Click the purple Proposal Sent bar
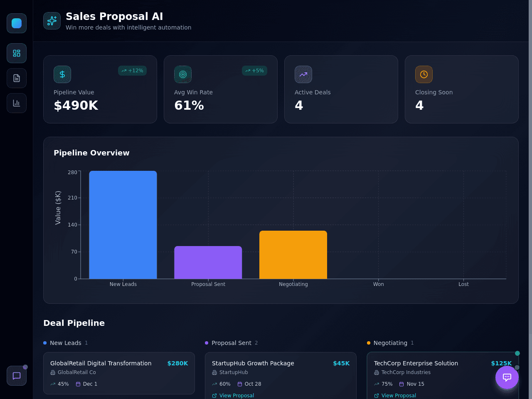Screen dimensions: 532x399 point(208,262)
